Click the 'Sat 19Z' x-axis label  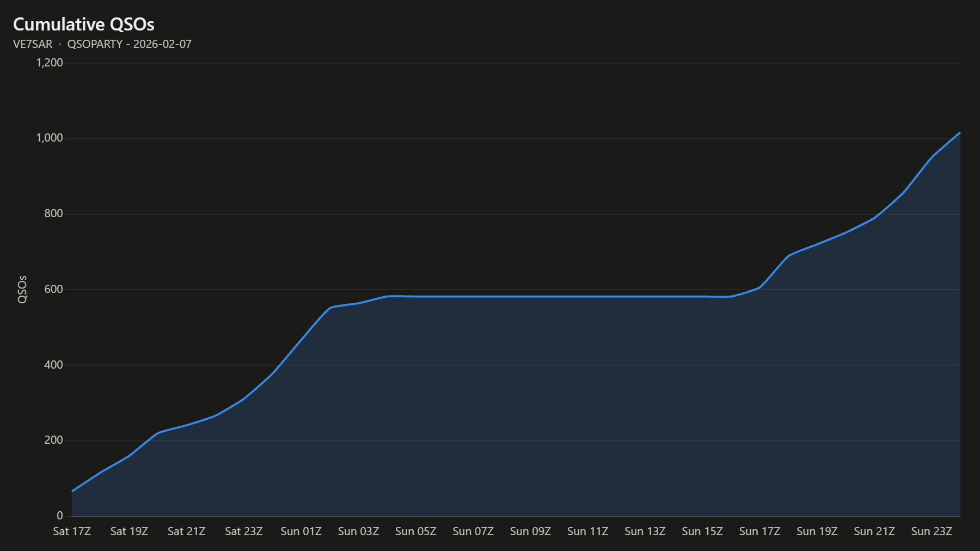(129, 531)
